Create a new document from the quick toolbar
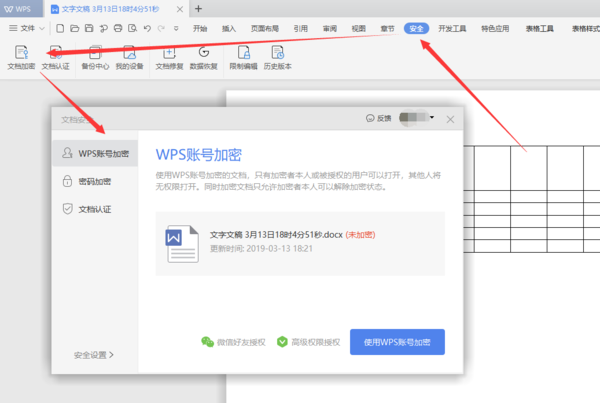The width and height of the screenshot is (600, 403). coord(60,28)
